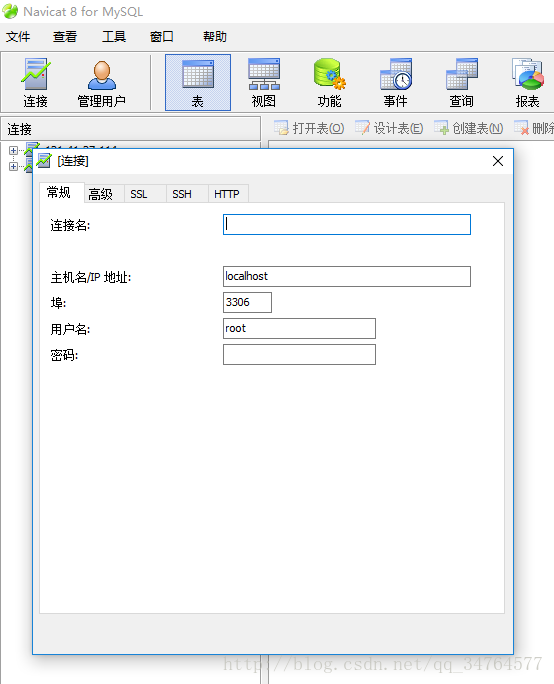Open the 帮助 (Help) menu

(x=215, y=37)
